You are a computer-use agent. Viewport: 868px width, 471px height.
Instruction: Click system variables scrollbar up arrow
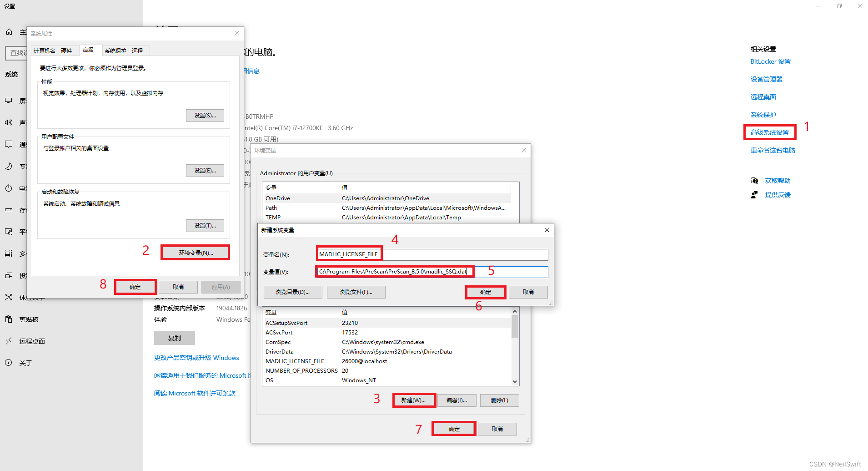click(x=515, y=311)
